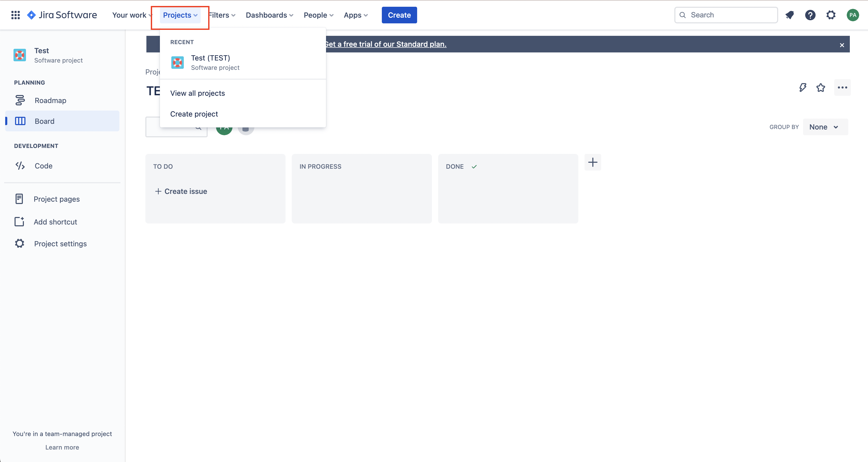Expand the Filters menu
This screenshot has height=462, width=868.
click(x=222, y=15)
